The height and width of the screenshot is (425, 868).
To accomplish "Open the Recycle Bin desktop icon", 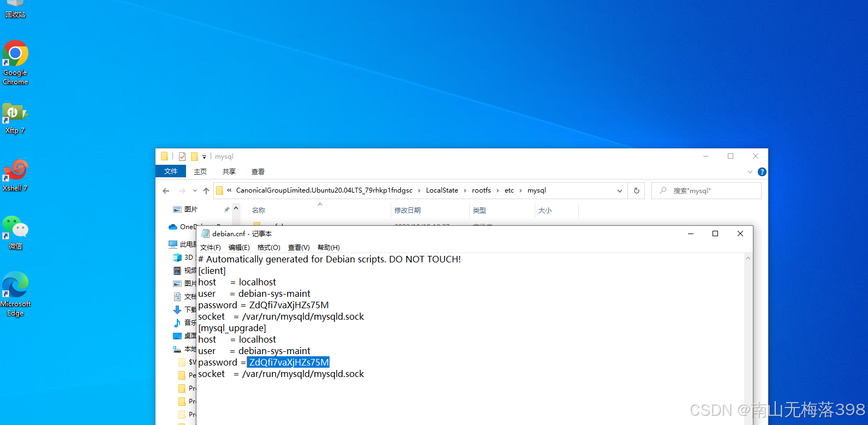I will 15,8.
